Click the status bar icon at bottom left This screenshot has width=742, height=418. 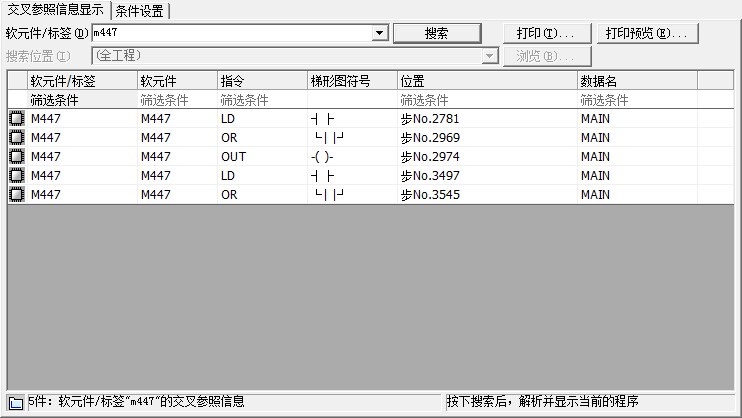click(15, 403)
